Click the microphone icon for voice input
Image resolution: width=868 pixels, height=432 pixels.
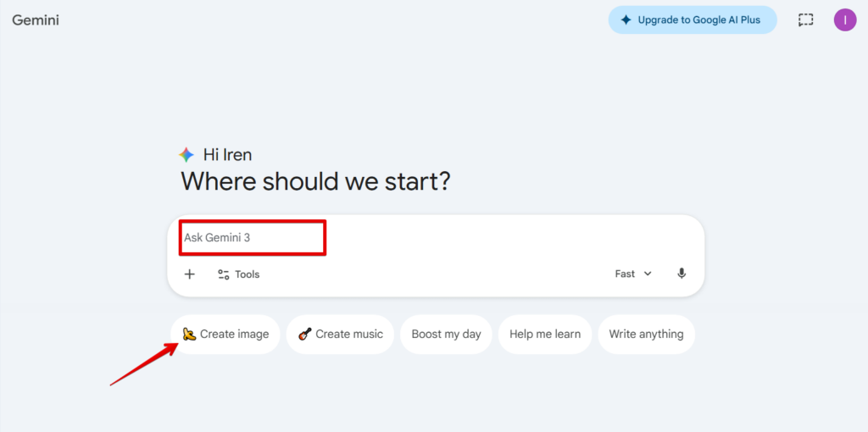[x=682, y=274]
